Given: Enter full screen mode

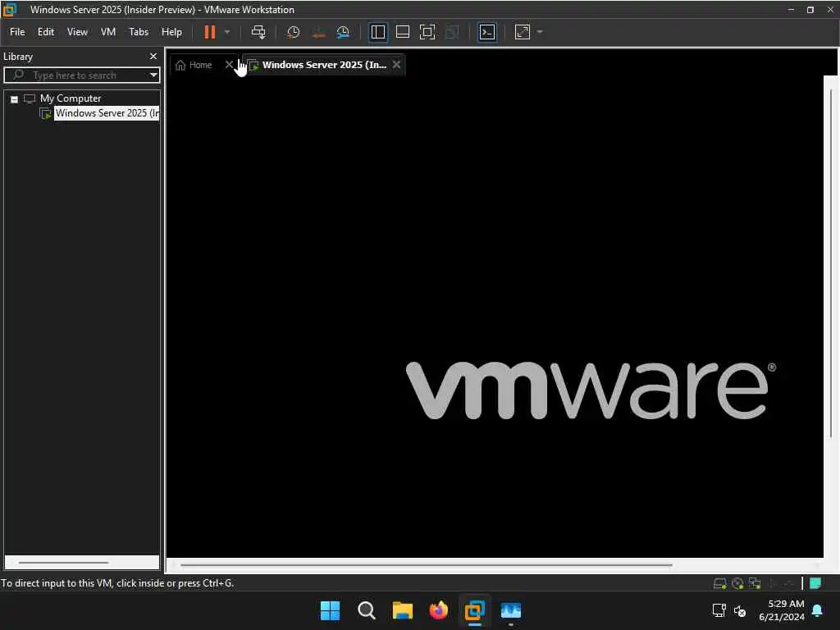Looking at the screenshot, I should click(x=427, y=32).
